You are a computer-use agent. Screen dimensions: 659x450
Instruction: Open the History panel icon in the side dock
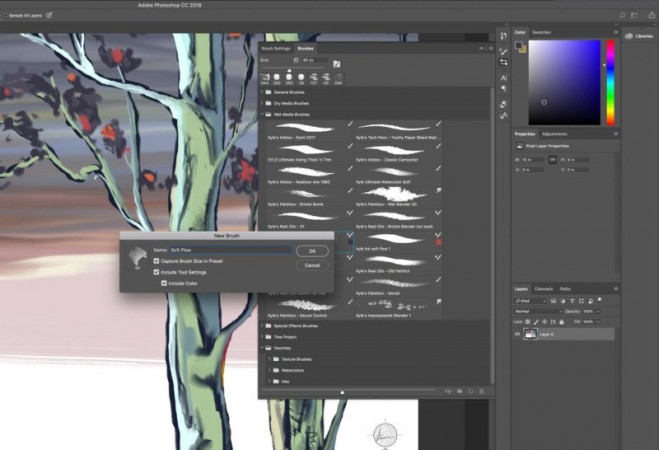(x=503, y=36)
